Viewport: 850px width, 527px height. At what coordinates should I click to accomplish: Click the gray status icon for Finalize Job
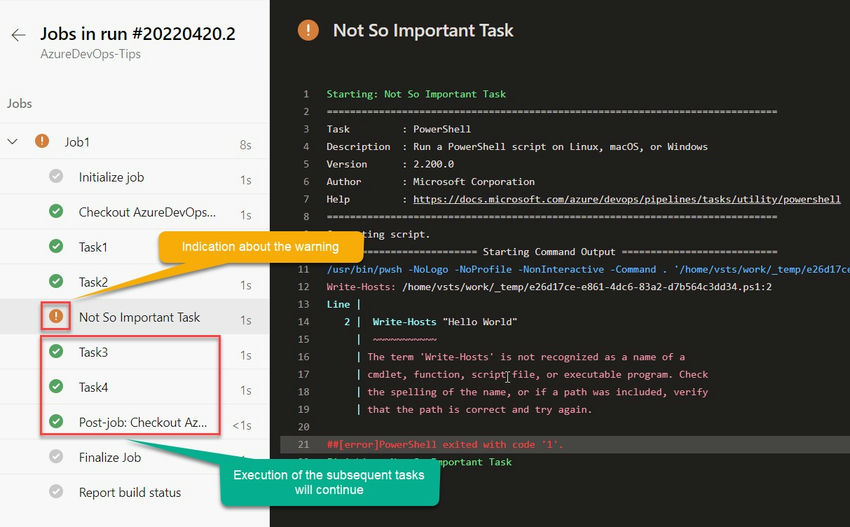point(56,457)
